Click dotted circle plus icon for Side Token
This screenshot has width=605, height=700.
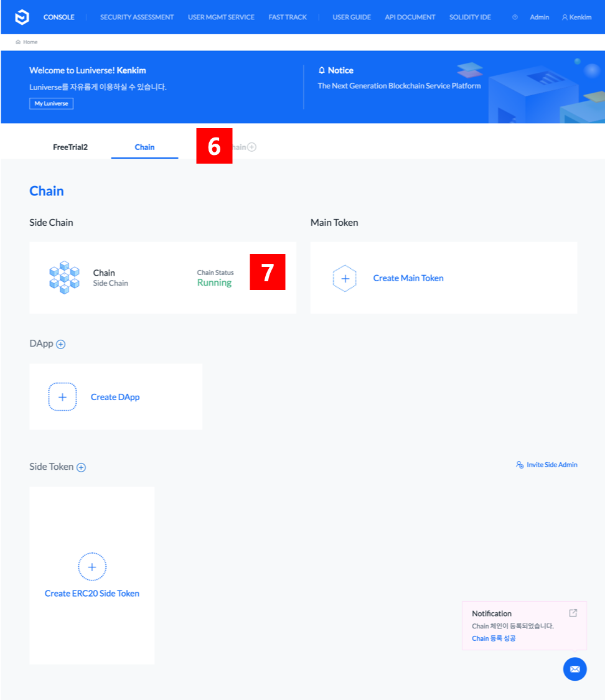click(x=92, y=567)
